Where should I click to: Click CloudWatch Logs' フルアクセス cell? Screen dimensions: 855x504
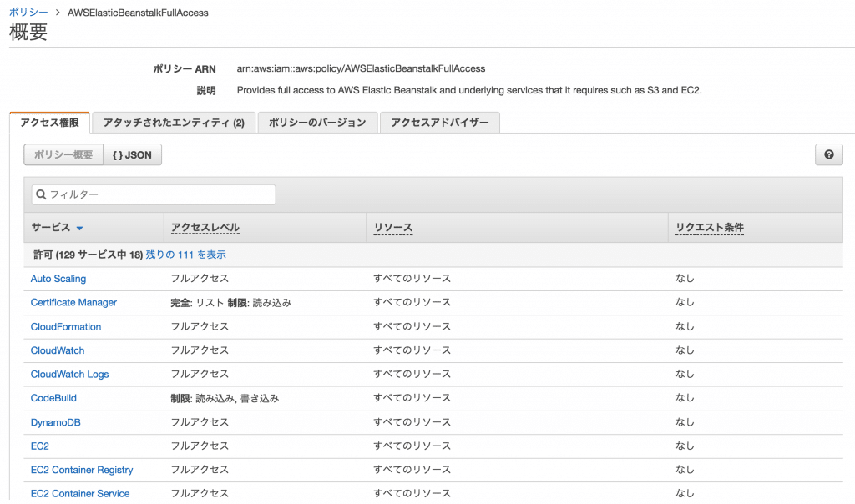tap(200, 375)
